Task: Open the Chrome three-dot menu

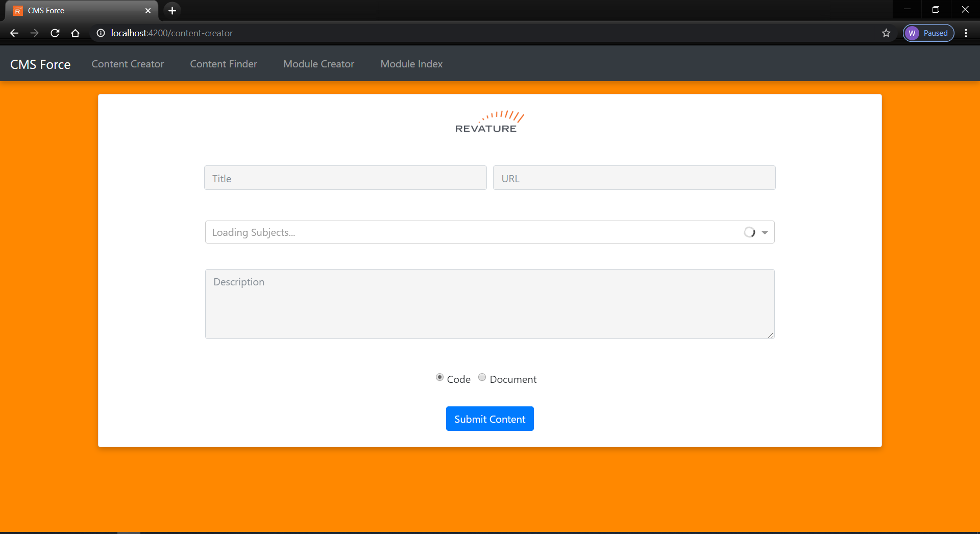Action: point(966,33)
